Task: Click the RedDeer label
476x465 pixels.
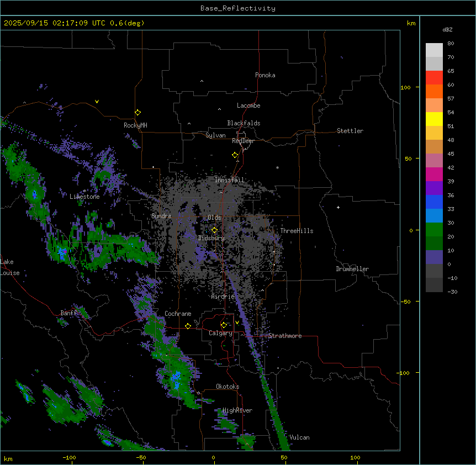Action: 244,141
